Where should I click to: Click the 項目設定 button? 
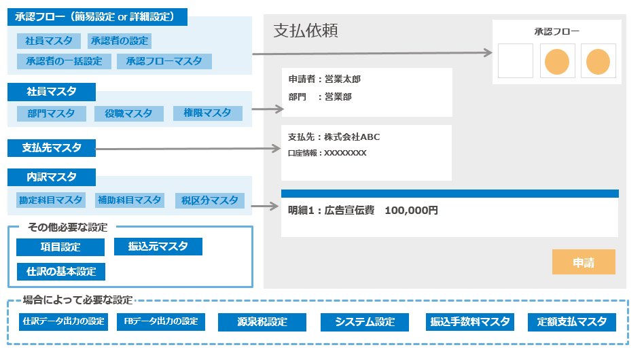60,247
